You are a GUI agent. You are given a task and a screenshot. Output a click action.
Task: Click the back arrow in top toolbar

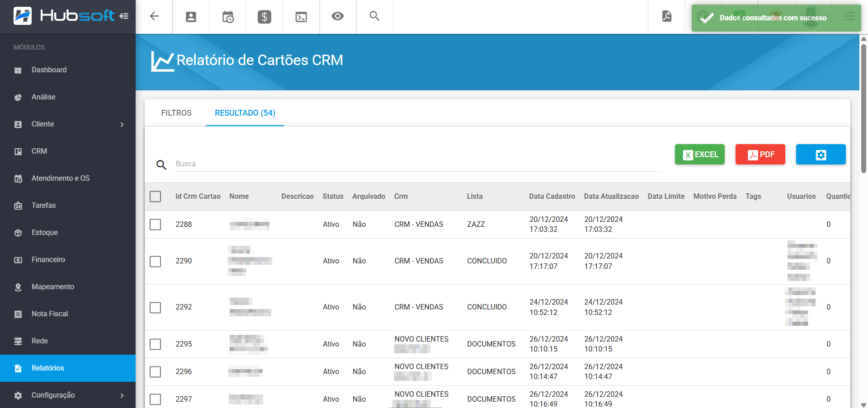click(154, 17)
